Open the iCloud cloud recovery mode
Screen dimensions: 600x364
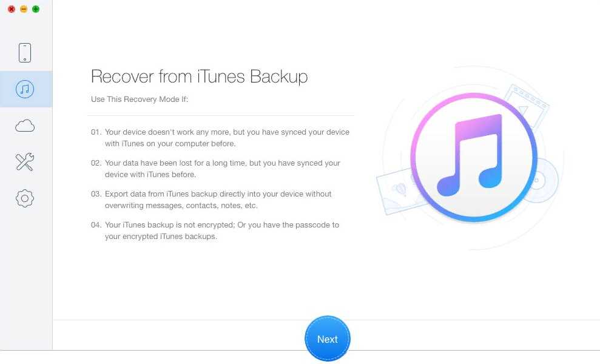[x=25, y=126]
